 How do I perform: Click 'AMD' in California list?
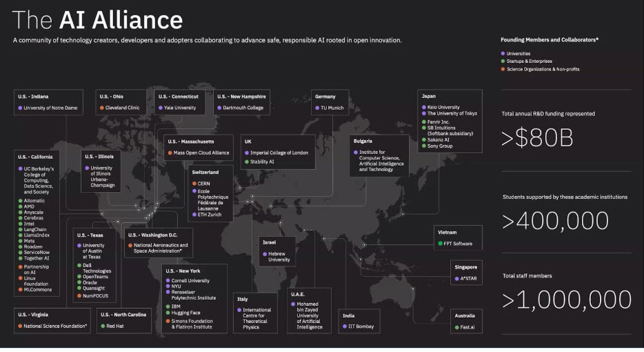29,206
